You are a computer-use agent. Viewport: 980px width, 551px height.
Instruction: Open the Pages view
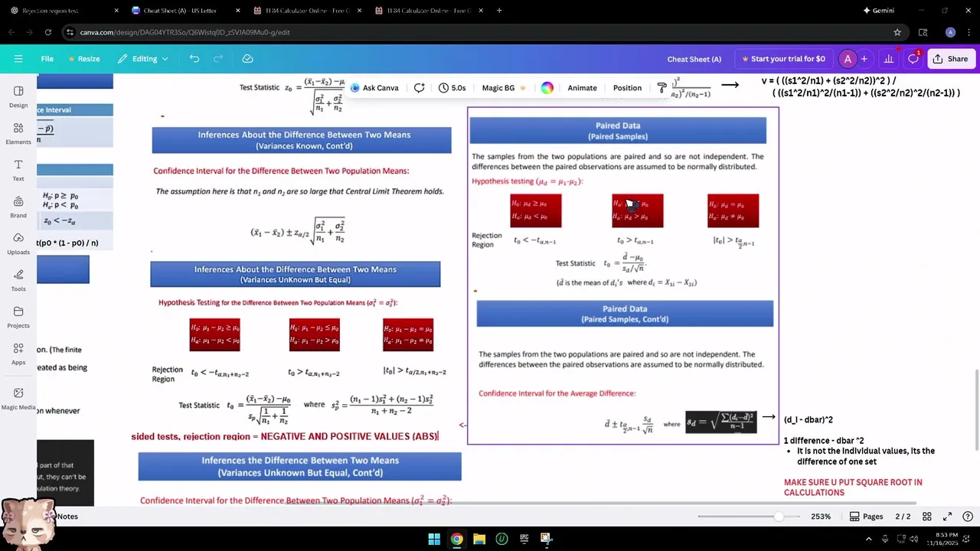coord(866,517)
